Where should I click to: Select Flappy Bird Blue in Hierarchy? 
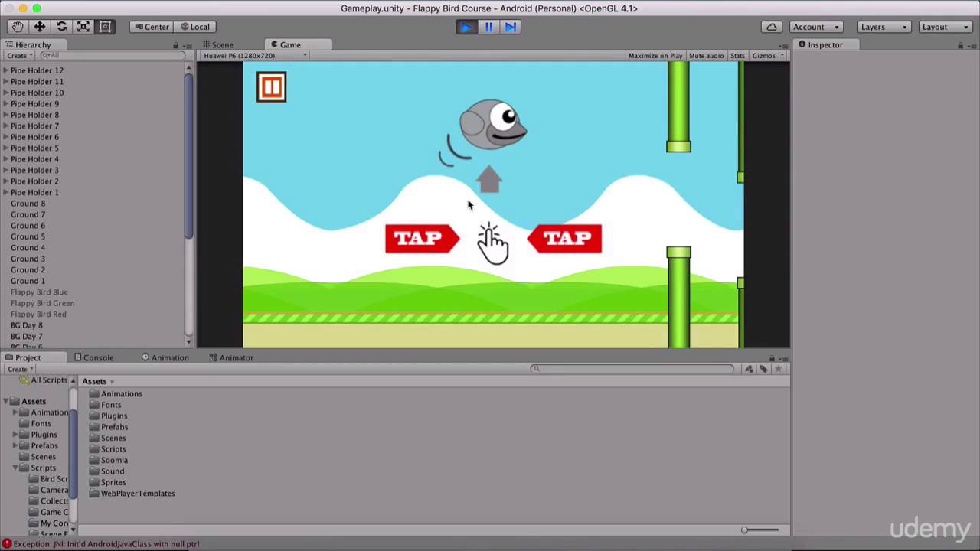(39, 292)
